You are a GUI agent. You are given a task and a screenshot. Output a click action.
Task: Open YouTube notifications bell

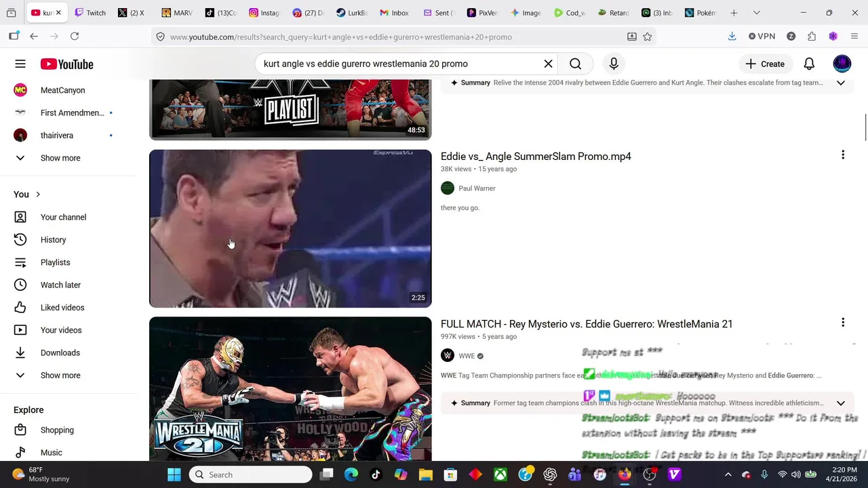click(x=809, y=64)
